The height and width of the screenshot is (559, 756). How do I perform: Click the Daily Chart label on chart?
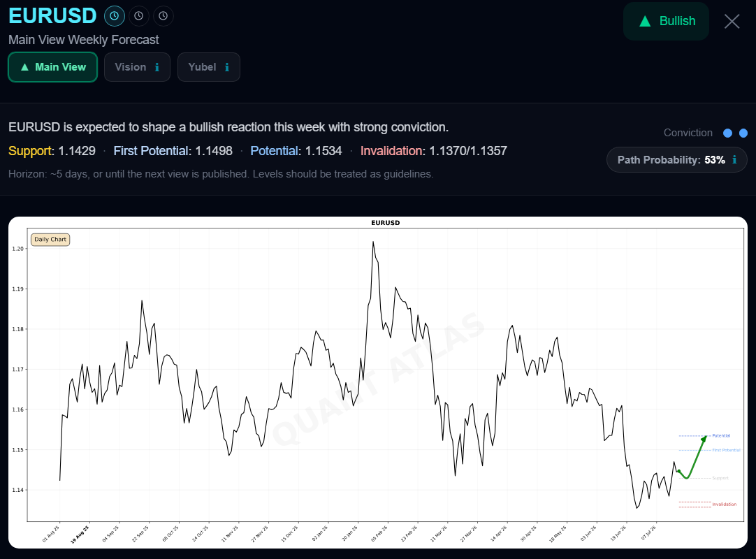[x=50, y=239]
